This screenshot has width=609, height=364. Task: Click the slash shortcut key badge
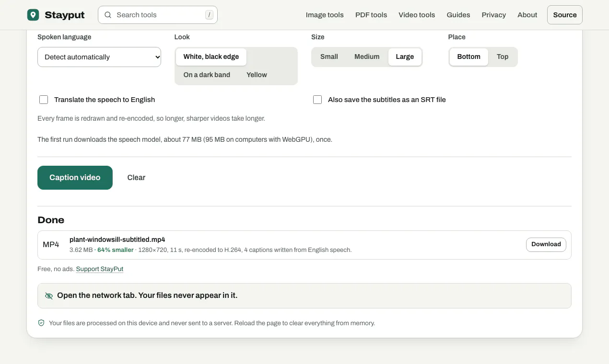pyautogui.click(x=209, y=15)
